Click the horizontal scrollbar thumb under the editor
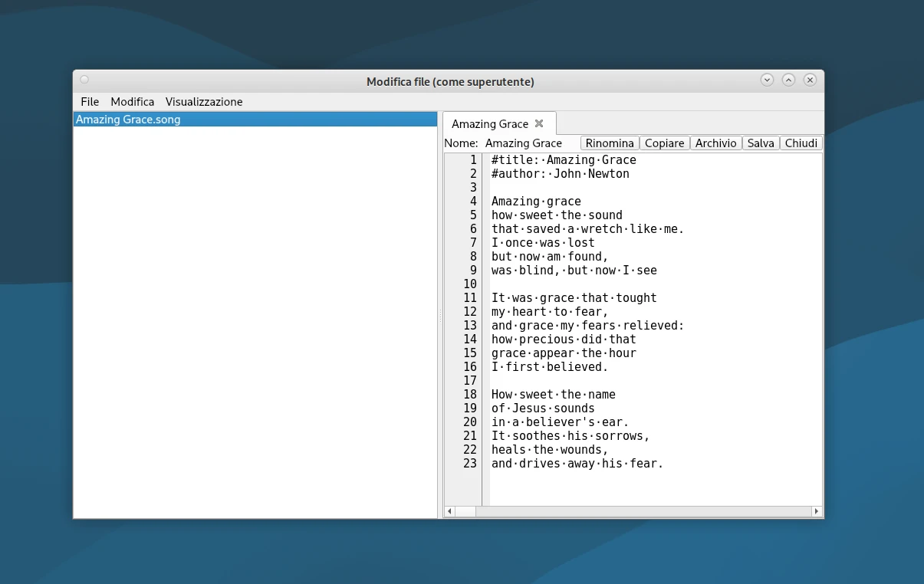This screenshot has height=584, width=924. tap(465, 511)
